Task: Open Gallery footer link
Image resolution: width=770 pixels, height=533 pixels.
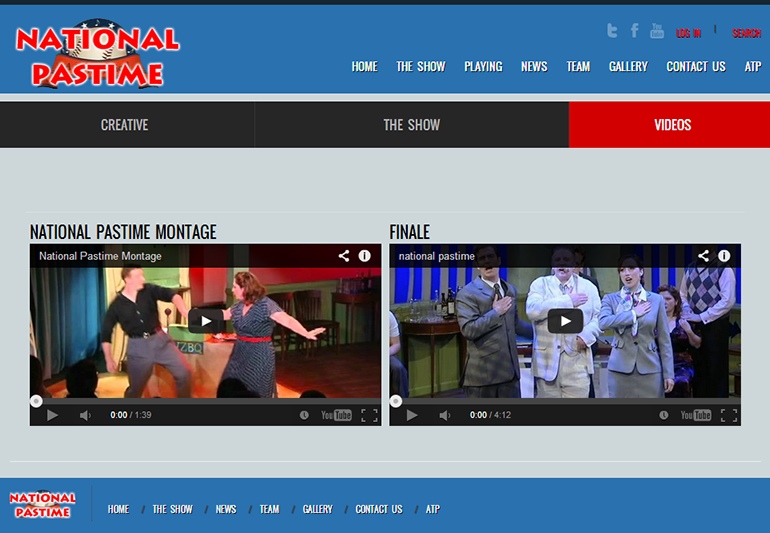Action: pyautogui.click(x=318, y=509)
